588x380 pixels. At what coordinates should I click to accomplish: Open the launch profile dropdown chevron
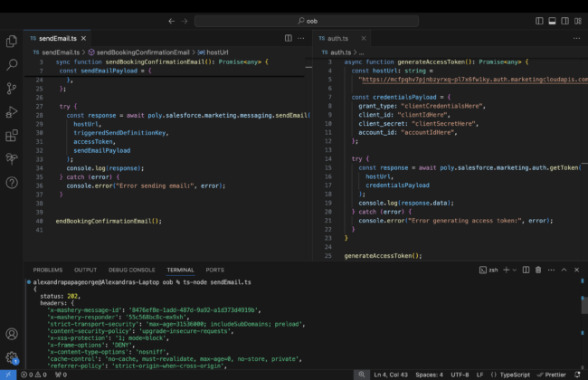tap(515, 271)
